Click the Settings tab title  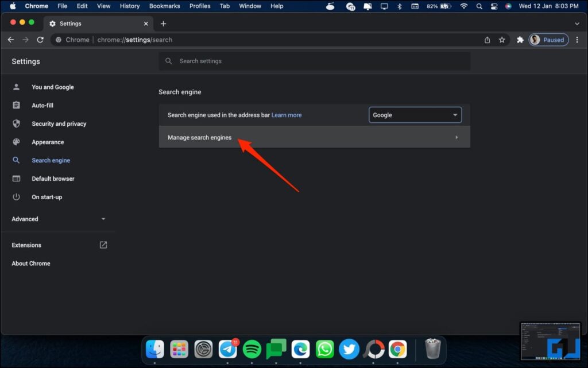click(x=71, y=24)
